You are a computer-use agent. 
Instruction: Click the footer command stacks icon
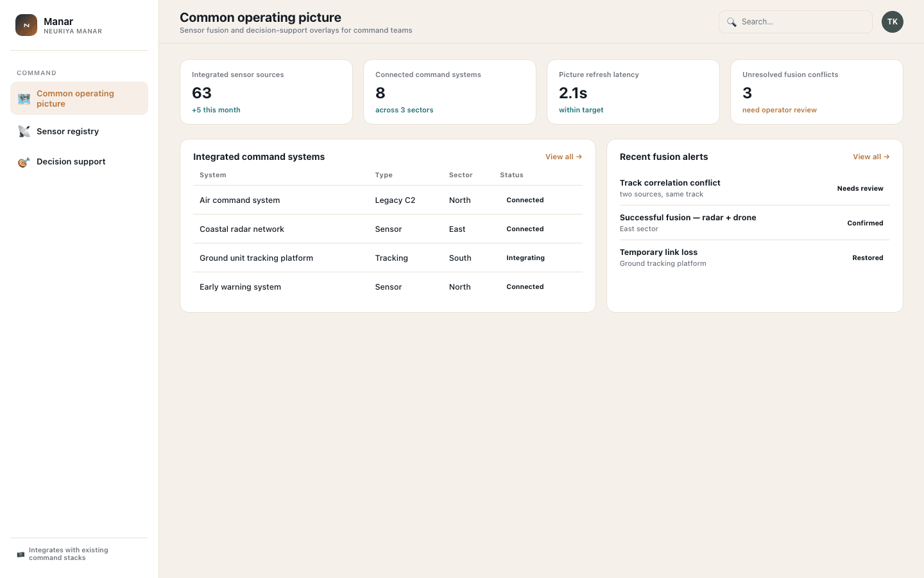click(x=21, y=554)
